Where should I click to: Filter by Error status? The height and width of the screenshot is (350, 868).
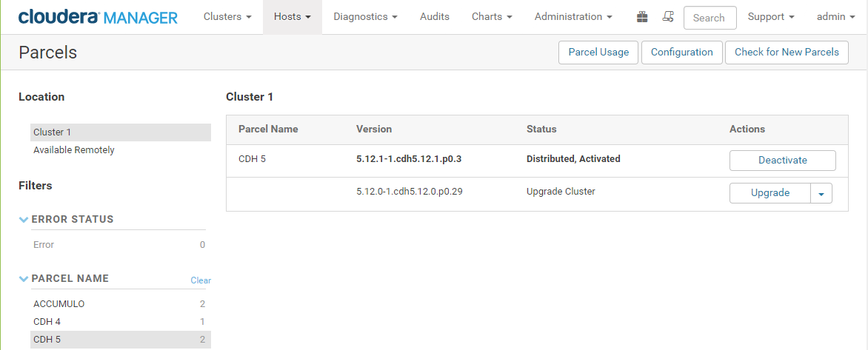pos(119,244)
